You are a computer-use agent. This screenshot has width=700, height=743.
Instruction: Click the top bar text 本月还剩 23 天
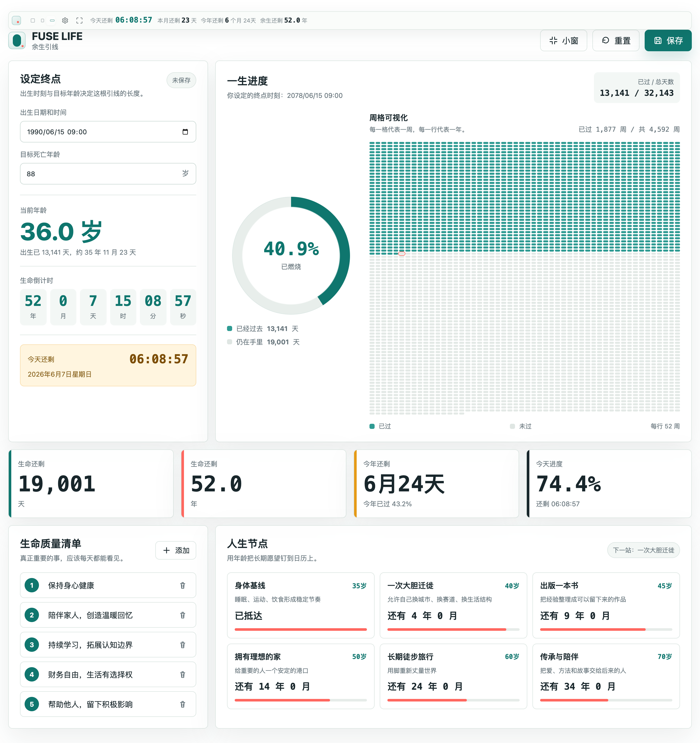(177, 20)
